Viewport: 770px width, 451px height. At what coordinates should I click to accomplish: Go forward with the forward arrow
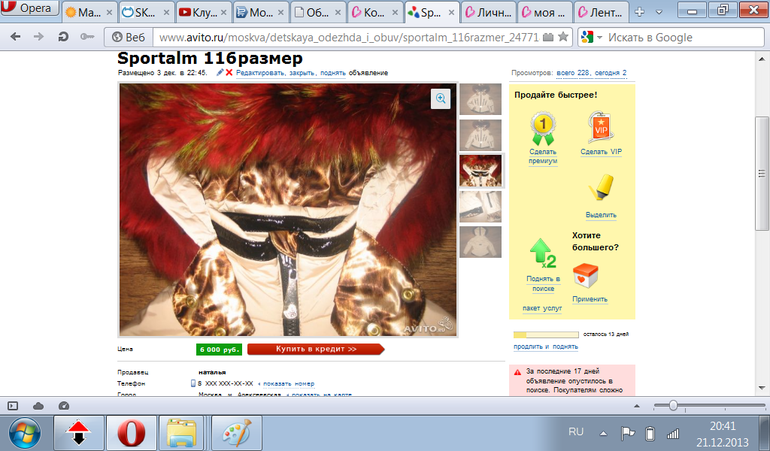pyautogui.click(x=39, y=37)
